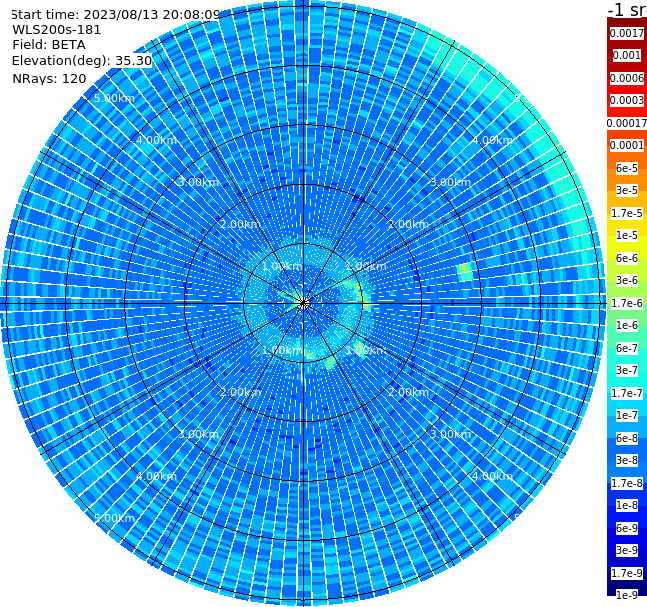Click the 1.7e-6 colorbar tick label
This screenshot has width=647, height=607.
(x=627, y=303)
